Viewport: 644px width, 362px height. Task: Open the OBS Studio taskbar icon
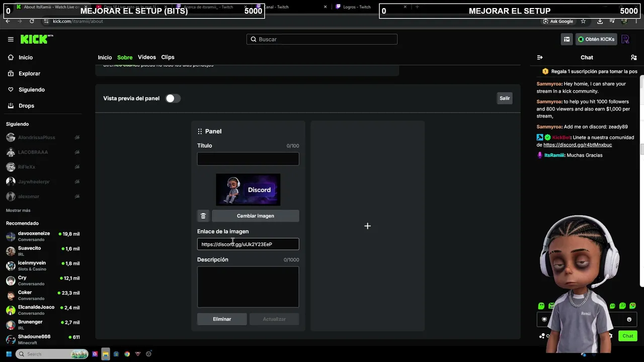148,354
